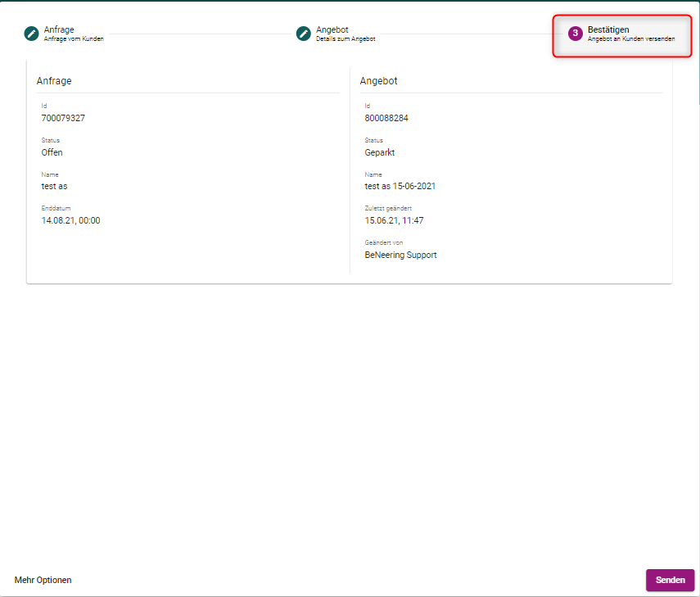Click the Anfrage status value Offen
The height and width of the screenshot is (597, 700).
[x=52, y=152]
